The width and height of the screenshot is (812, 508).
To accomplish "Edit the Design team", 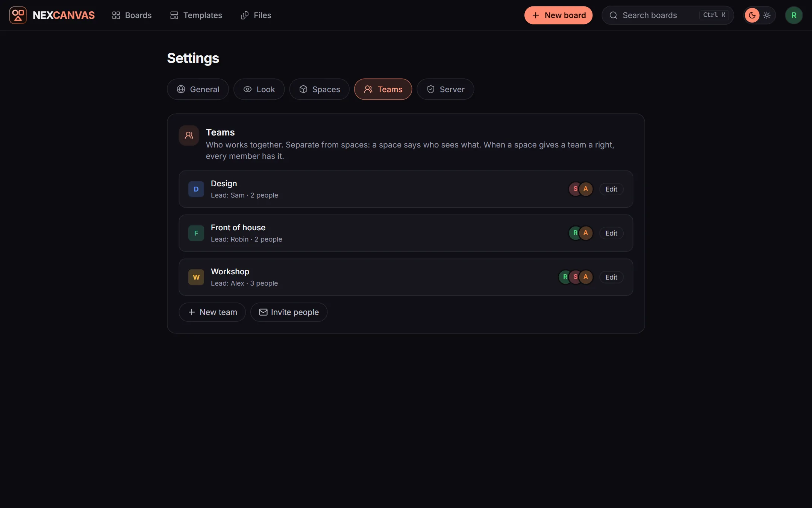I will pos(611,189).
